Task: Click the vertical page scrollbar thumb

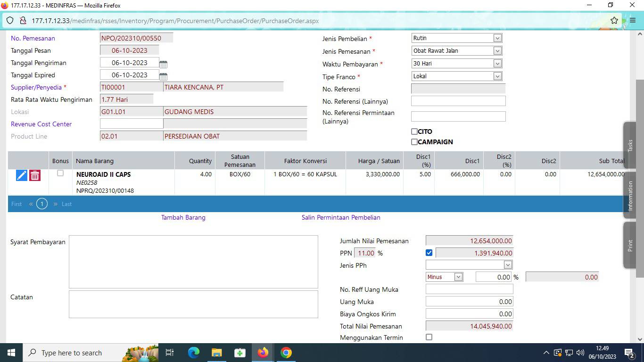Action: (640, 178)
